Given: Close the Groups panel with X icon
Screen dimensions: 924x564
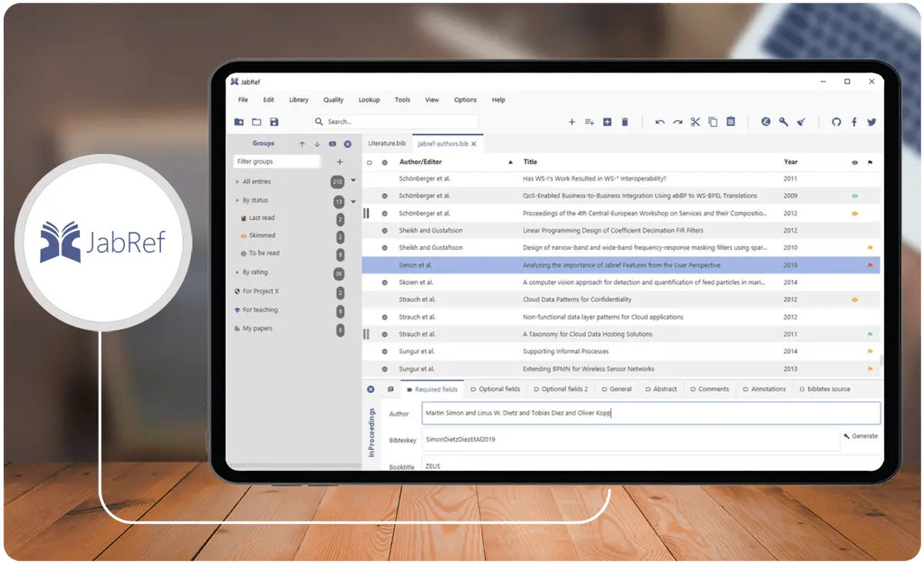Looking at the screenshot, I should pyautogui.click(x=348, y=144).
